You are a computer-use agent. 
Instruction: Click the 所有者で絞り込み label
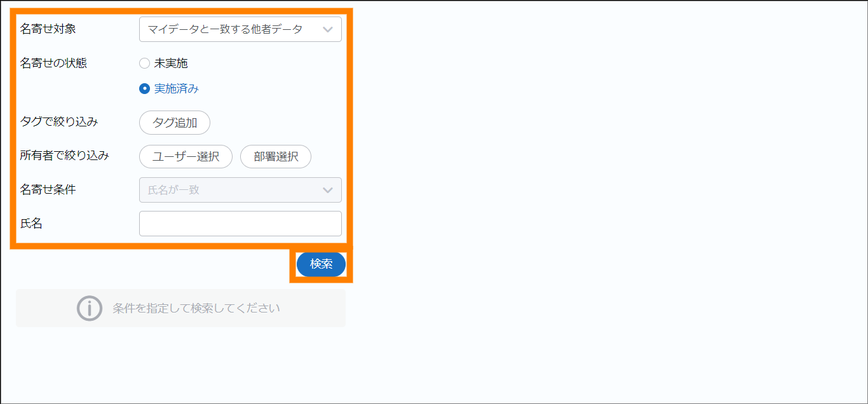(x=65, y=155)
